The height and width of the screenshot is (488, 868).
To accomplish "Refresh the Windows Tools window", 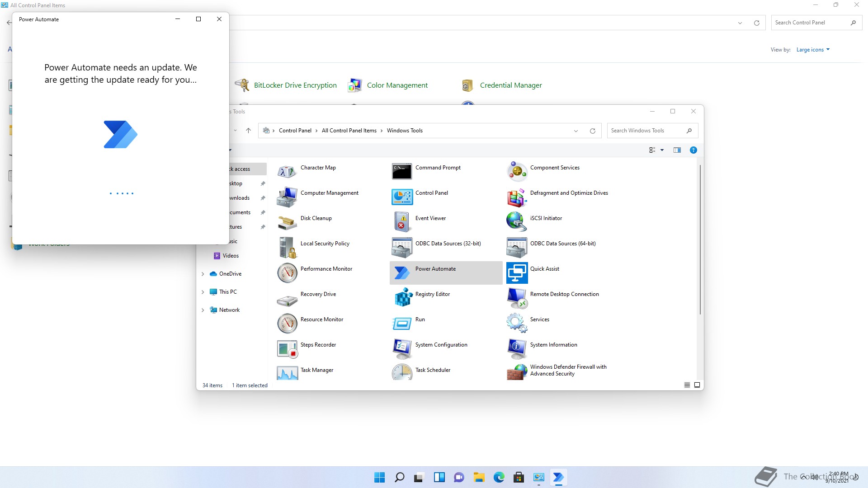I will [592, 131].
